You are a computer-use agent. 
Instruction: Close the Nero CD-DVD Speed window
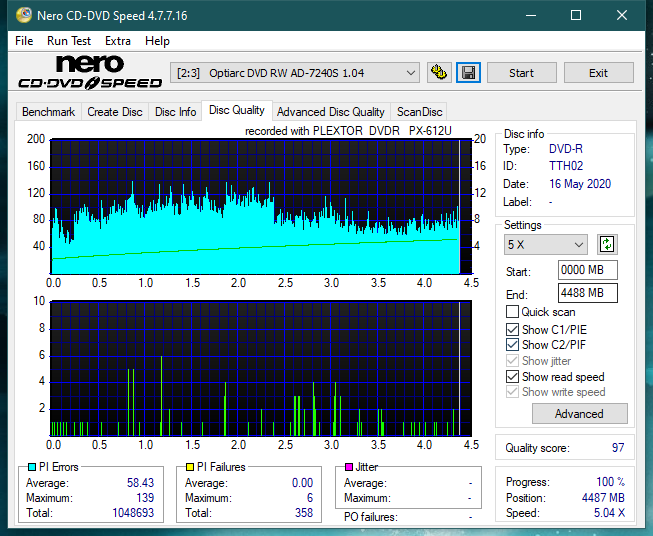point(622,15)
